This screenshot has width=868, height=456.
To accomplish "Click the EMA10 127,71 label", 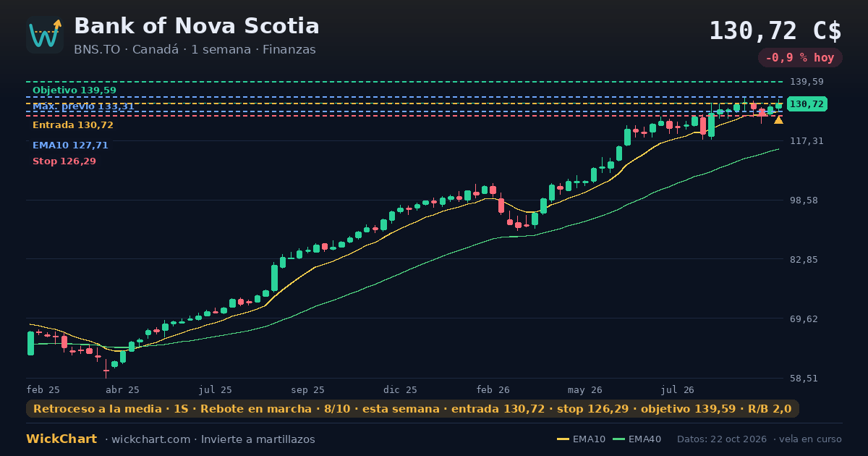I will [x=70, y=145].
